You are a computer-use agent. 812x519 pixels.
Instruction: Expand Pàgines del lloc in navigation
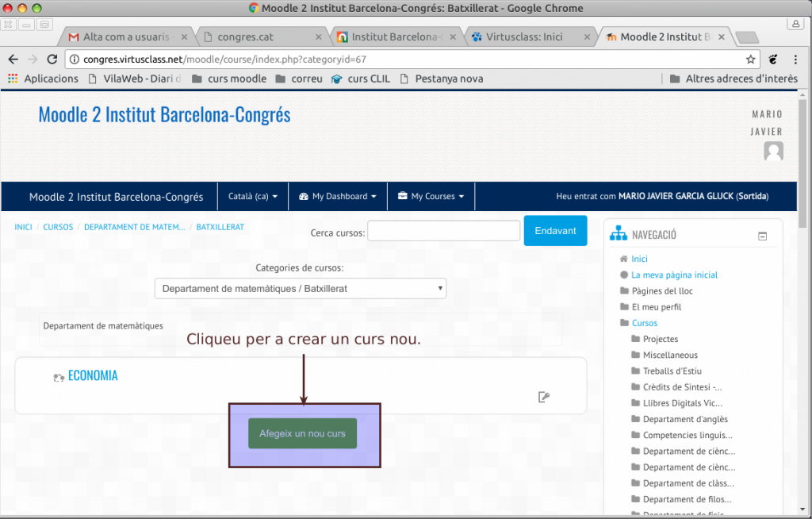click(x=662, y=291)
